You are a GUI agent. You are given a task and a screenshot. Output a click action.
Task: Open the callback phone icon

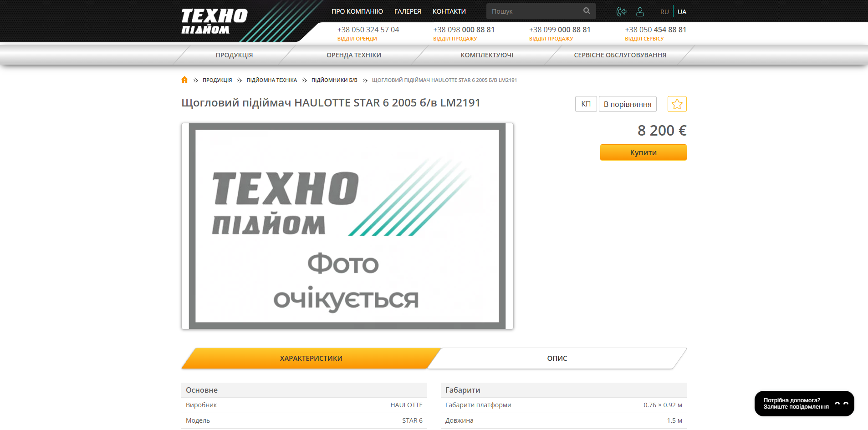[x=622, y=11]
